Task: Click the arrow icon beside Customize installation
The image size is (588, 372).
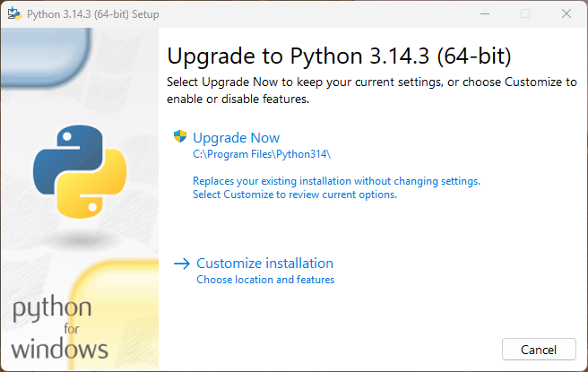Action: (x=182, y=264)
